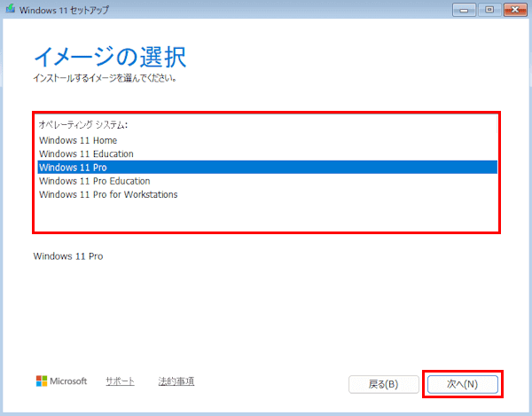Click the Microsoft logo

click(x=61, y=381)
